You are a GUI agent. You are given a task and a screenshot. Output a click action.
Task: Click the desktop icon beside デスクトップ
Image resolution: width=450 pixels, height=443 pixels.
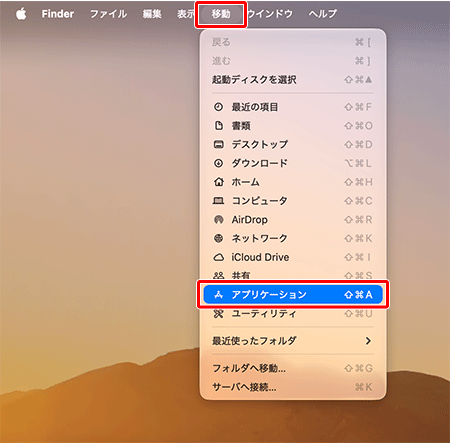click(x=218, y=144)
